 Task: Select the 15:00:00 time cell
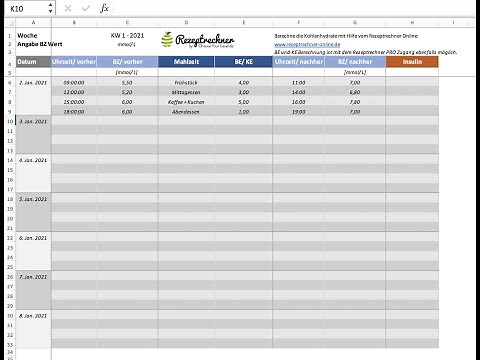(74, 102)
